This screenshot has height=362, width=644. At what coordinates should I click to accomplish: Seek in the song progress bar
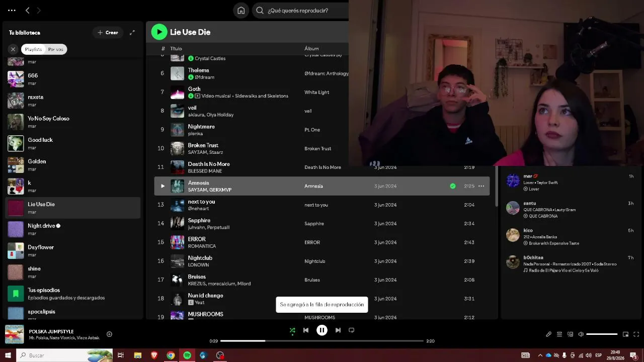pyautogui.click(x=322, y=341)
